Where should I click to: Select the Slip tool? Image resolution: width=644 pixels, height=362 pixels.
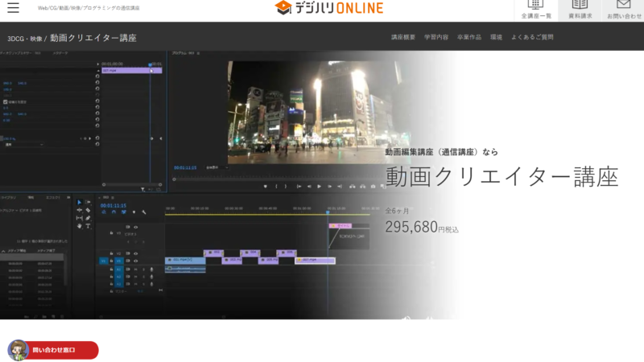pos(79,218)
